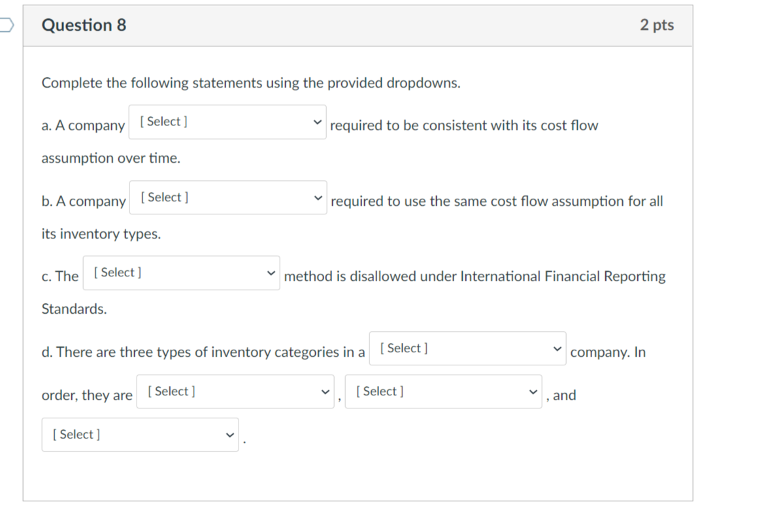Click the text 'order, they are'
The height and width of the screenshot is (532, 783).
pos(87,395)
